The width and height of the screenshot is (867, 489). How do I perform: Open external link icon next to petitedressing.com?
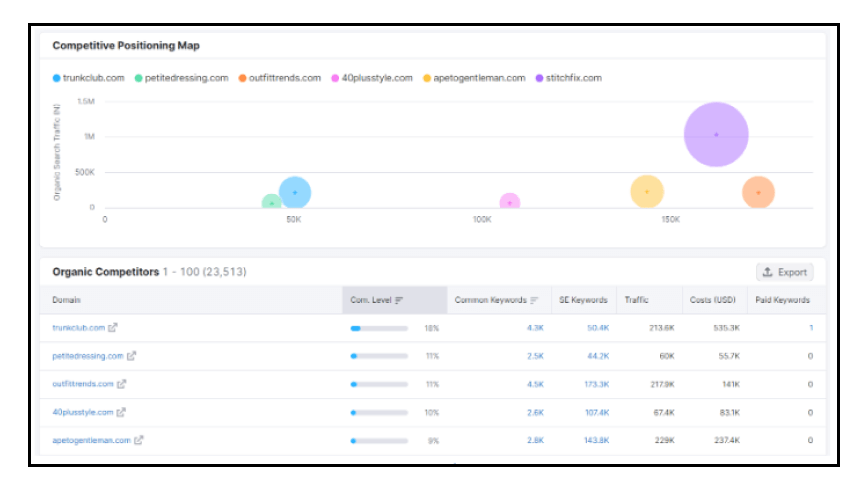click(x=132, y=356)
